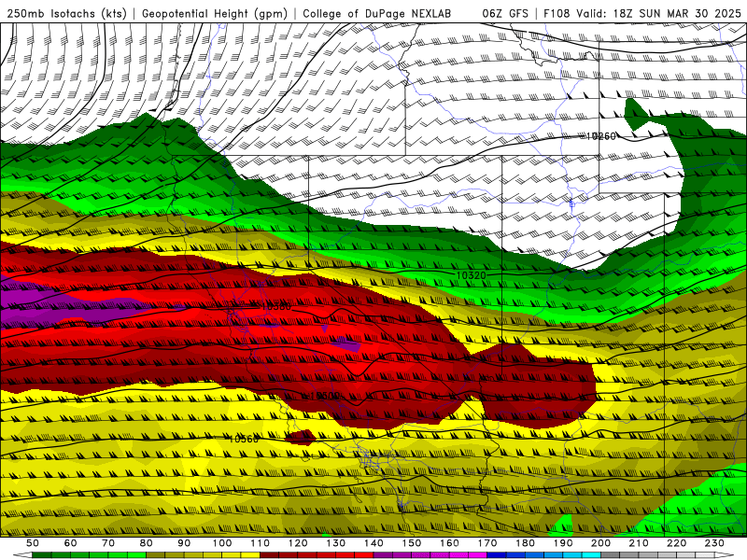Click the 200 value on the color scale
Screen dimensions: 747x560
pos(601,543)
